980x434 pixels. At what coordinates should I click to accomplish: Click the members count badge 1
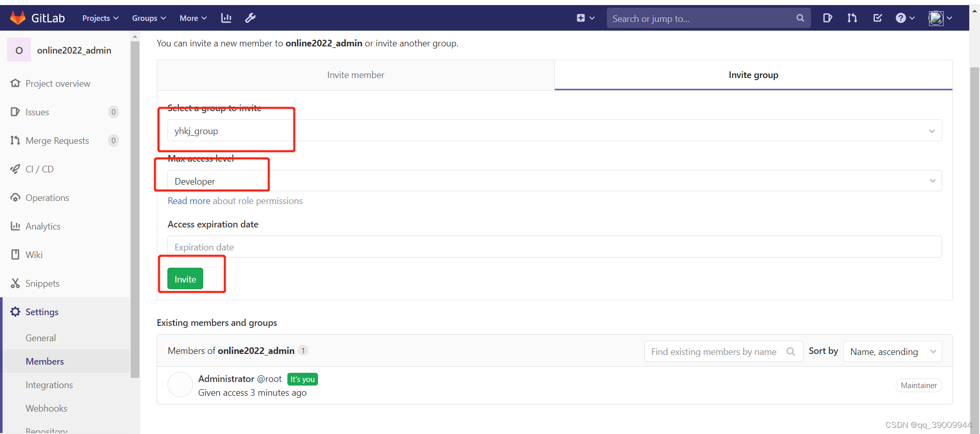303,350
